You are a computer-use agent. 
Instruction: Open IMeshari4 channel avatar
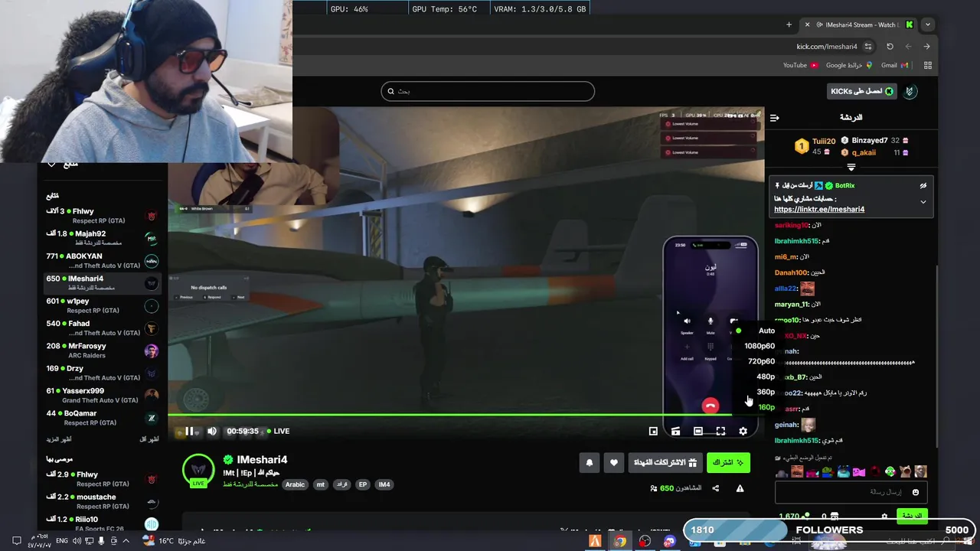coord(198,468)
